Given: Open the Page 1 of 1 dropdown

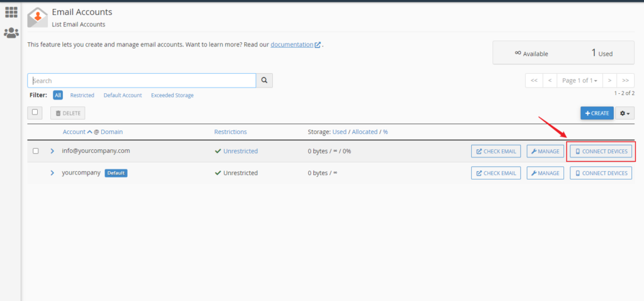Looking at the screenshot, I should point(579,81).
